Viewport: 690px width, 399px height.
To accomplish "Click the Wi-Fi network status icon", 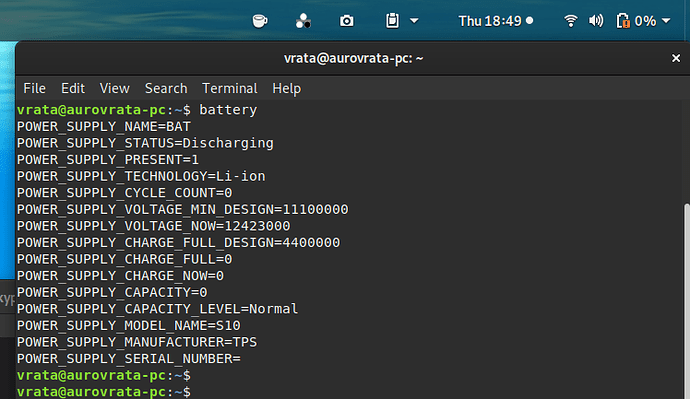I will click(x=571, y=21).
